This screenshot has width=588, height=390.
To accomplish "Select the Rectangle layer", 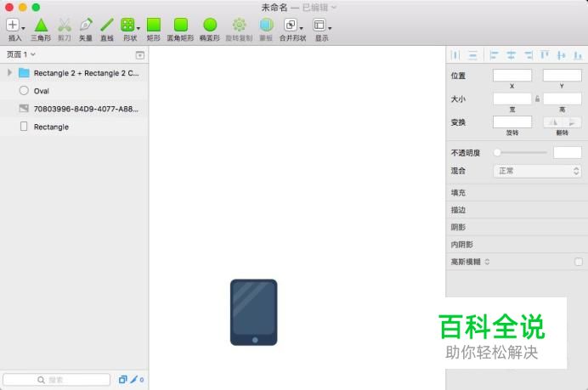I will (74, 127).
